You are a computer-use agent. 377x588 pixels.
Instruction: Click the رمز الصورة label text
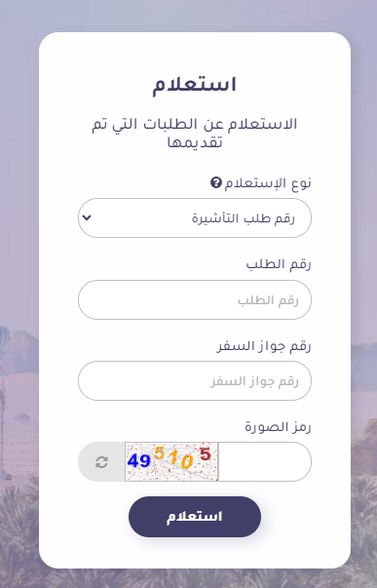pos(278,427)
